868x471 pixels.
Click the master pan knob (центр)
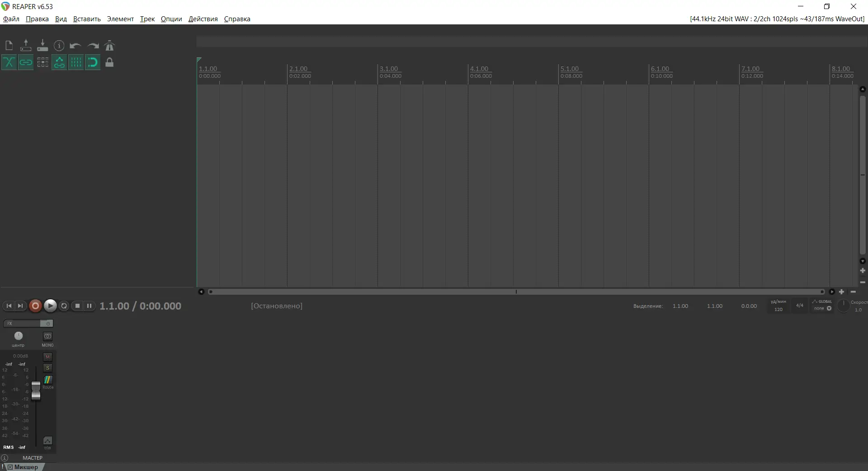point(19,336)
